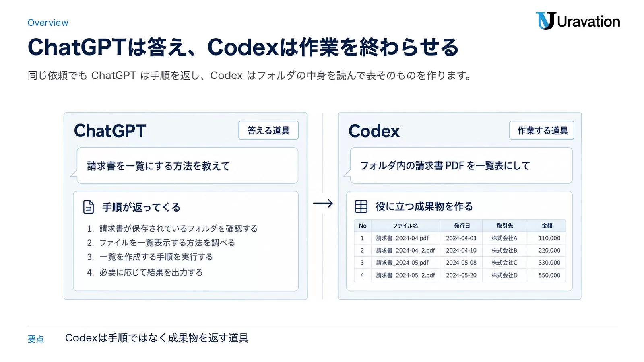Click the ChatGPT panel heading
The height and width of the screenshot is (362, 644).
tap(110, 131)
